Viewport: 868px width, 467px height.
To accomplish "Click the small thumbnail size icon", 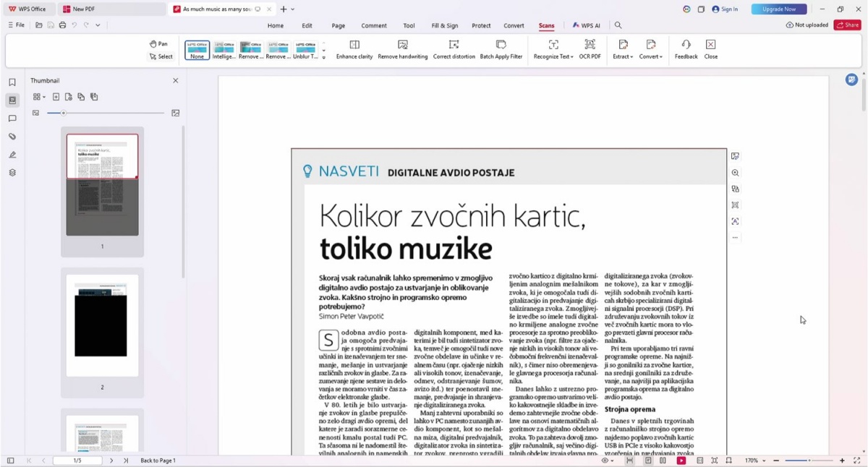I will (x=35, y=113).
